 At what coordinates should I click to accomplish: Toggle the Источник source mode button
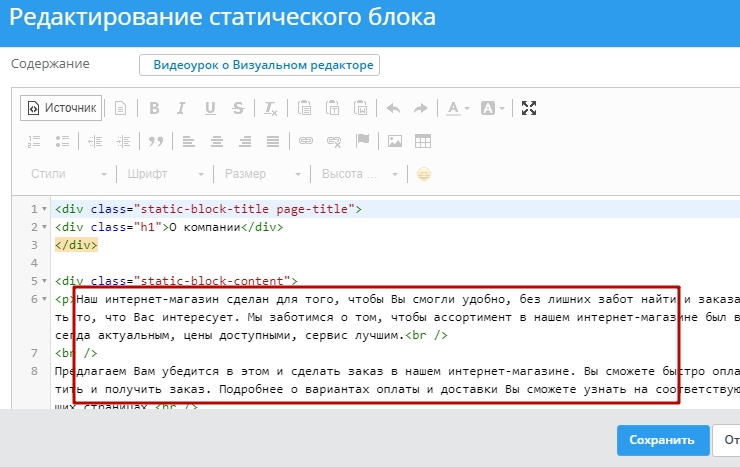click(61, 108)
